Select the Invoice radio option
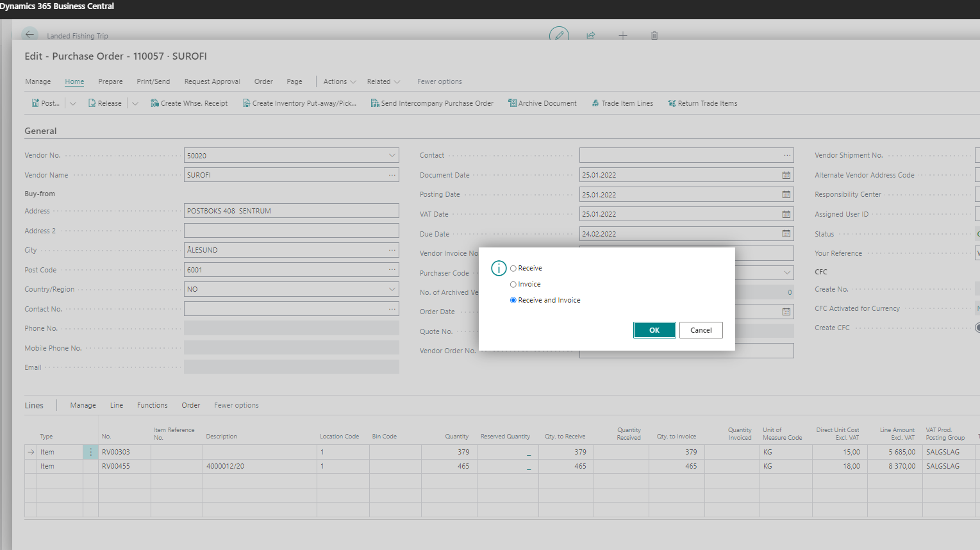The height and width of the screenshot is (550, 980). [x=513, y=285]
